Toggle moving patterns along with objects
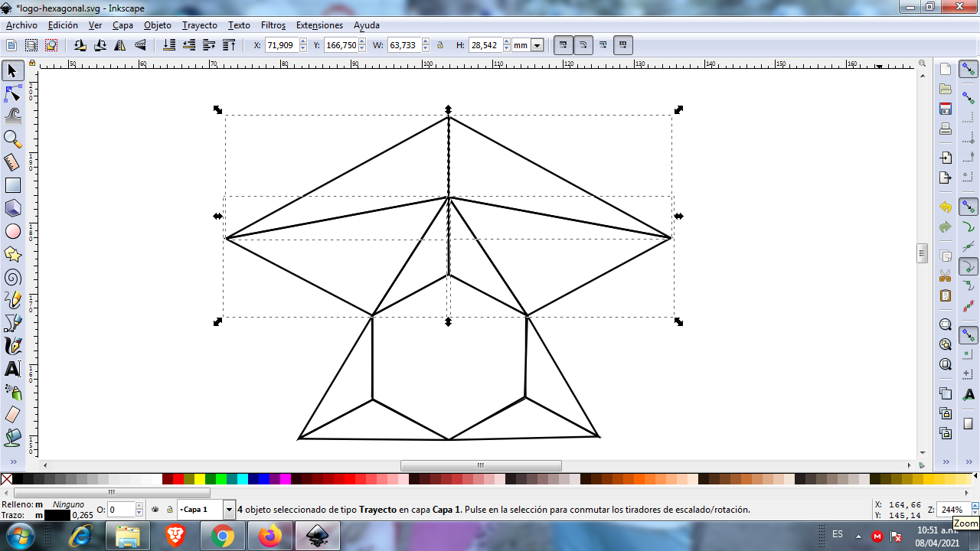 (623, 45)
